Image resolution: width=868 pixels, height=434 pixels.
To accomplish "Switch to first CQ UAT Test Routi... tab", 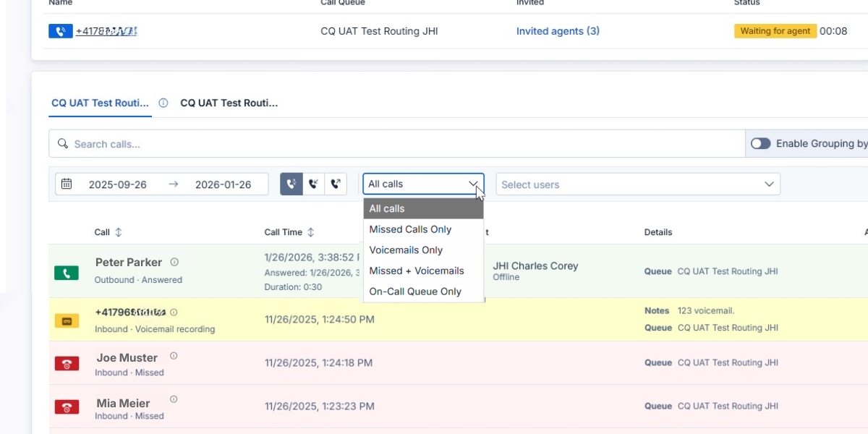I will 101,103.
